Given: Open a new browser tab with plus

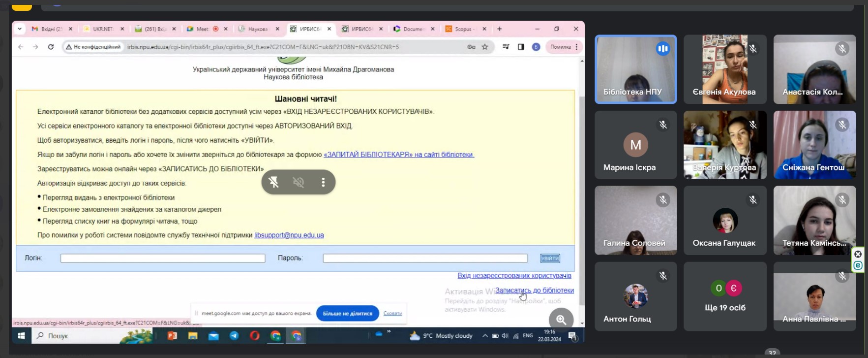Looking at the screenshot, I should click(500, 29).
